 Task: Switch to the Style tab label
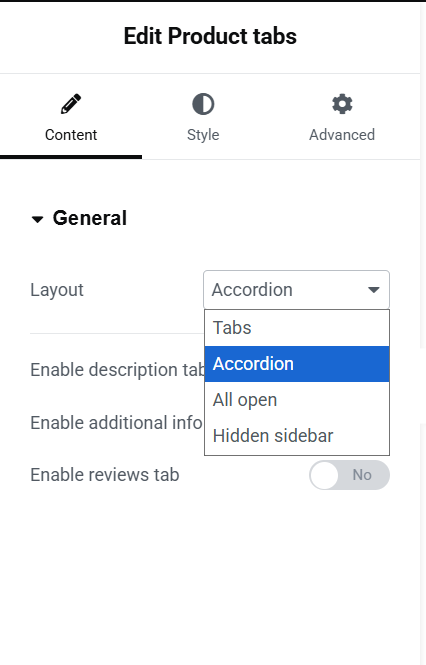pyautogui.click(x=203, y=135)
